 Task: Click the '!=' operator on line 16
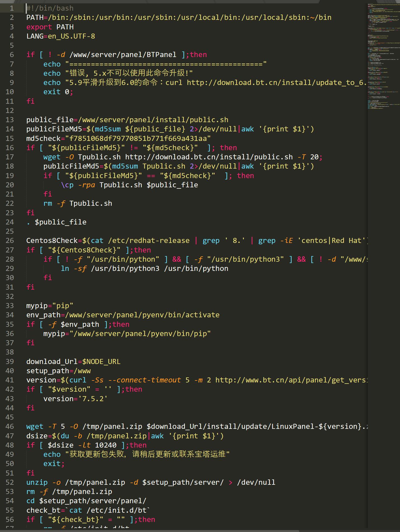pyautogui.click(x=134, y=148)
